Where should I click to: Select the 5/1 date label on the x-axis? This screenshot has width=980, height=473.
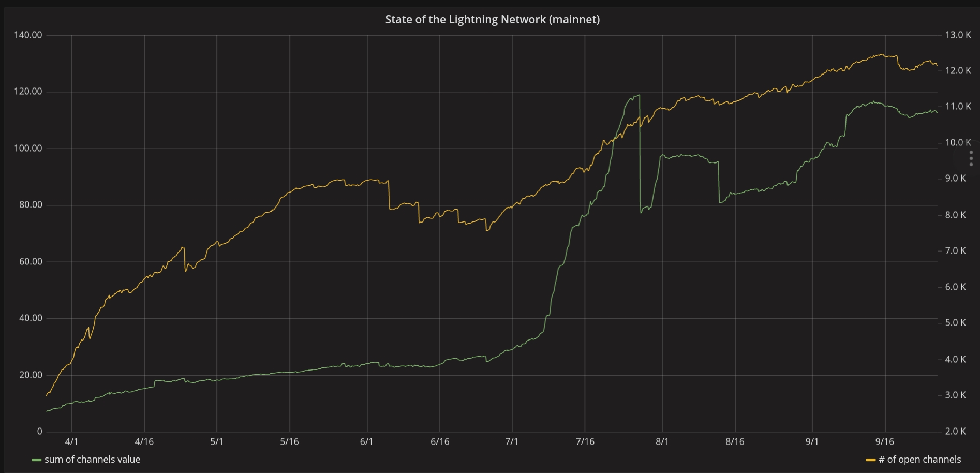click(217, 441)
